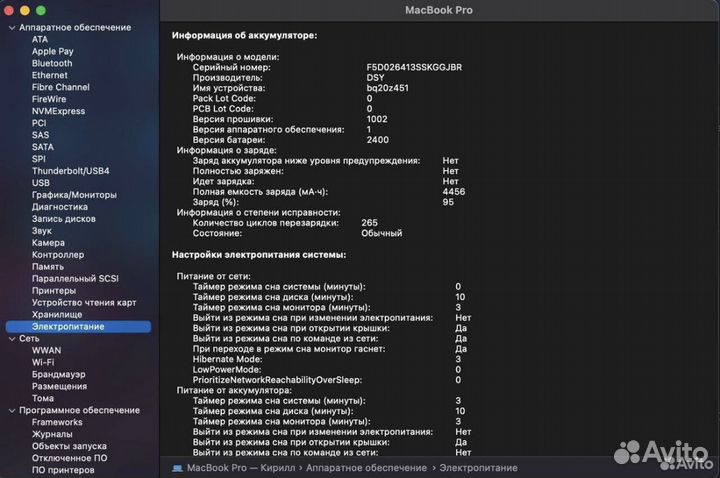Viewport: 720px width, 478px height.
Task: Select WWAN under Сеть
Action: (x=46, y=350)
